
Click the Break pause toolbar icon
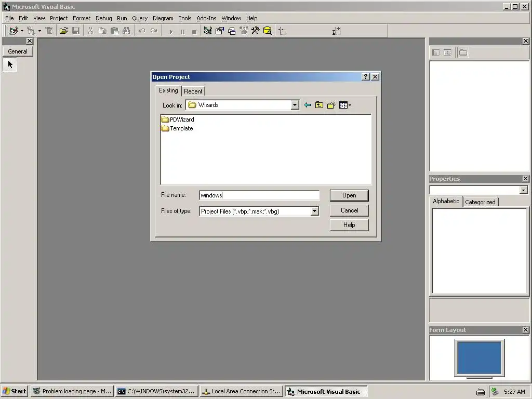pos(183,32)
